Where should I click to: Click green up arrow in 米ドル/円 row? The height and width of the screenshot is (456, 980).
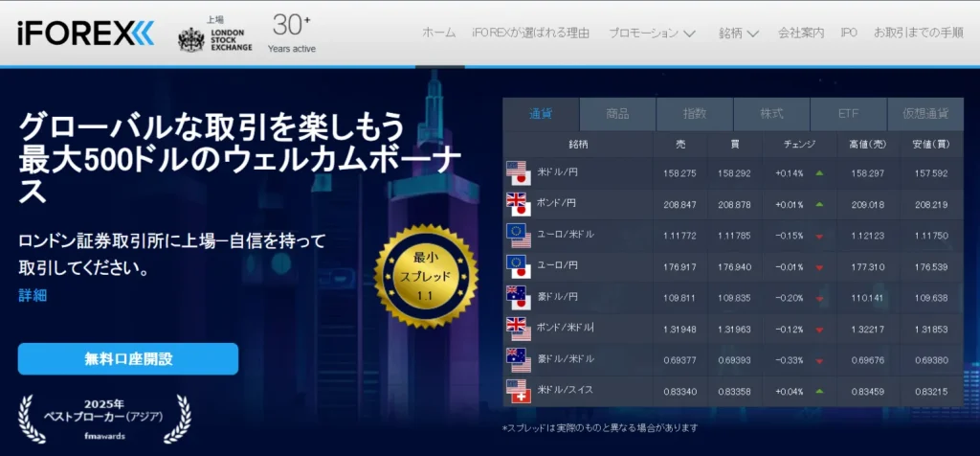tap(819, 173)
